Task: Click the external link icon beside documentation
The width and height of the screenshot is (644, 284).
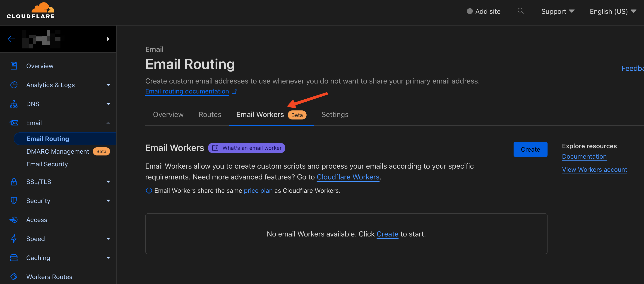Action: click(234, 91)
